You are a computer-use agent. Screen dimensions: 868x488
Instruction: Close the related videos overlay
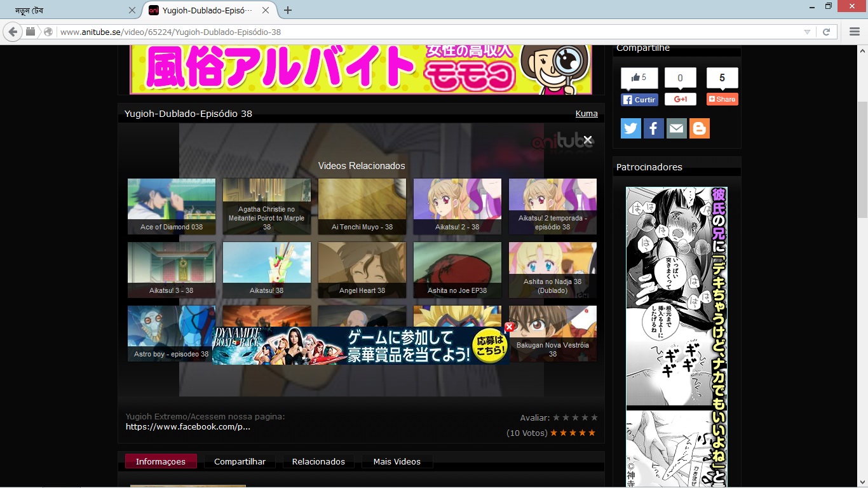click(588, 140)
